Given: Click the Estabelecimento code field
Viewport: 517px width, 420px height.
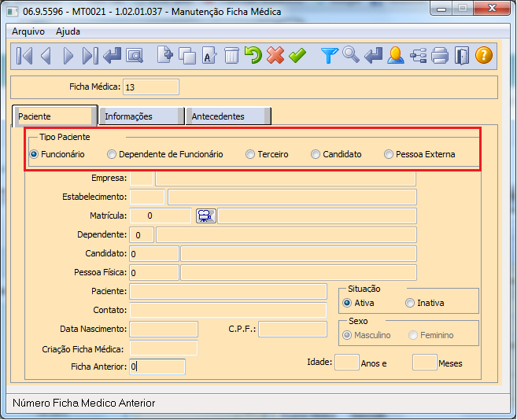Looking at the screenshot, I should (x=147, y=197).
